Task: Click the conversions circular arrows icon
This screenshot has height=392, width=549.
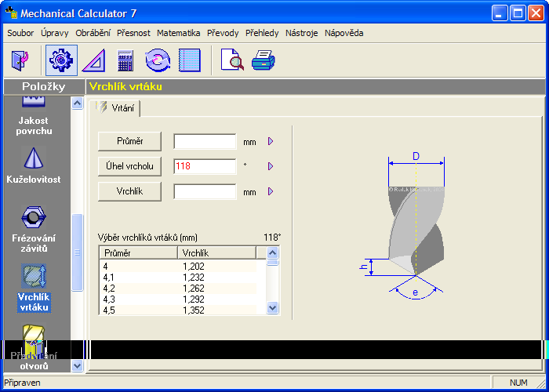Action: 158,60
